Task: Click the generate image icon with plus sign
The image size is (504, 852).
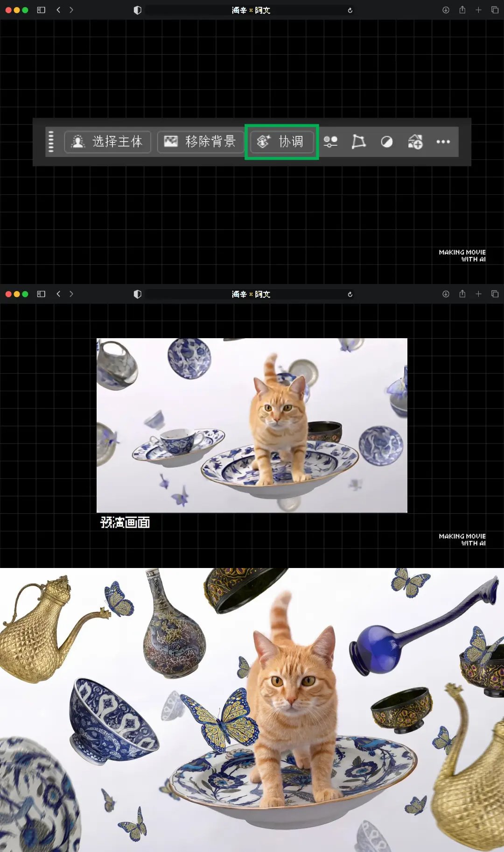Action: [415, 142]
